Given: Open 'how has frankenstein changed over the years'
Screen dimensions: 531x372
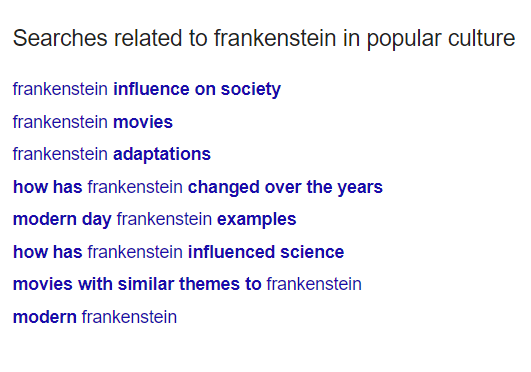Looking at the screenshot, I should (198, 187).
